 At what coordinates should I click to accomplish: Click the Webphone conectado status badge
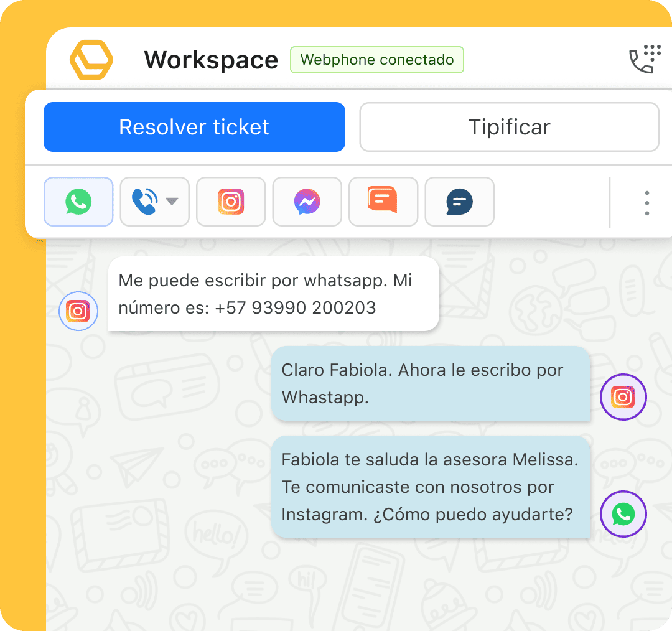pos(377,60)
